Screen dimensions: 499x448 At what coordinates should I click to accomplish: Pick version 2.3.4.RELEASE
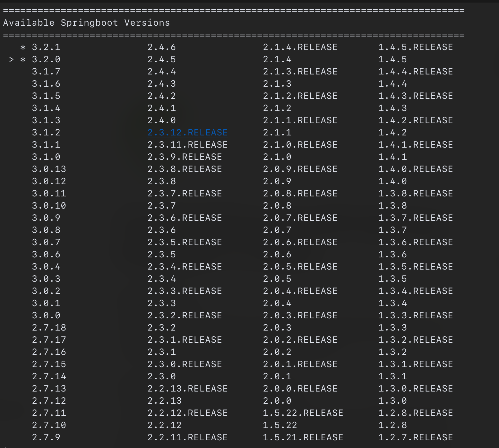point(185,267)
